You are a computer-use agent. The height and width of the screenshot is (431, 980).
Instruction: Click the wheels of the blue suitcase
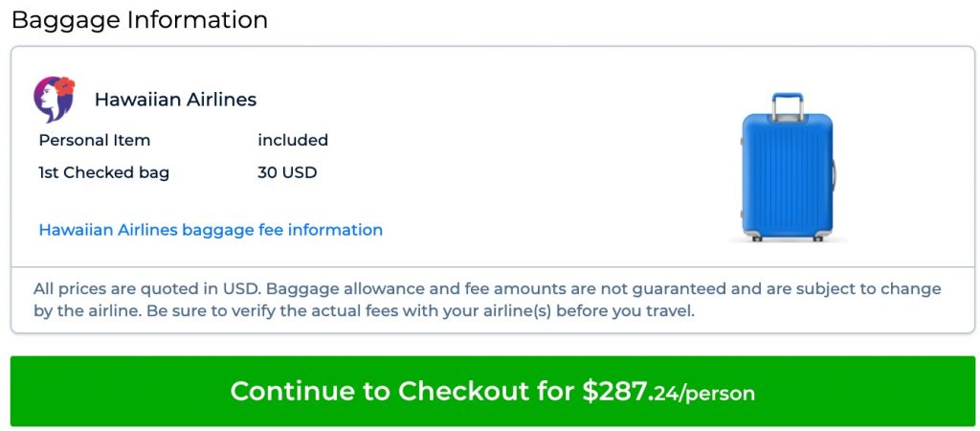pos(787,237)
